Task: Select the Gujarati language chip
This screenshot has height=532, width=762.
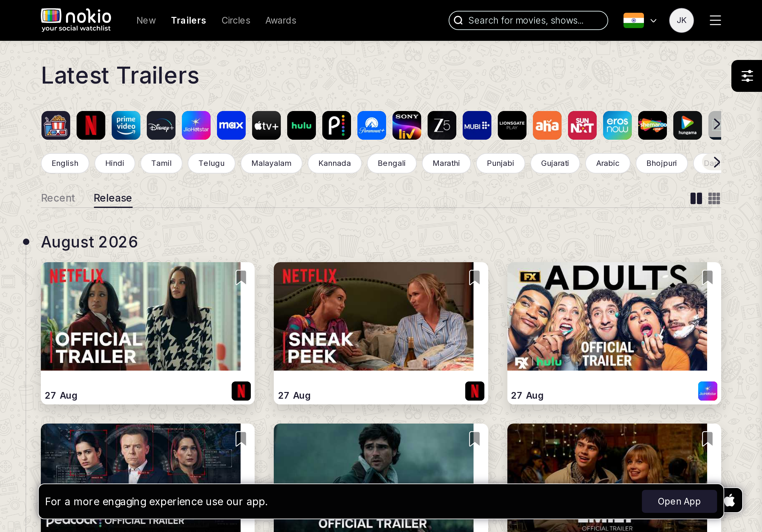Action: click(555, 163)
